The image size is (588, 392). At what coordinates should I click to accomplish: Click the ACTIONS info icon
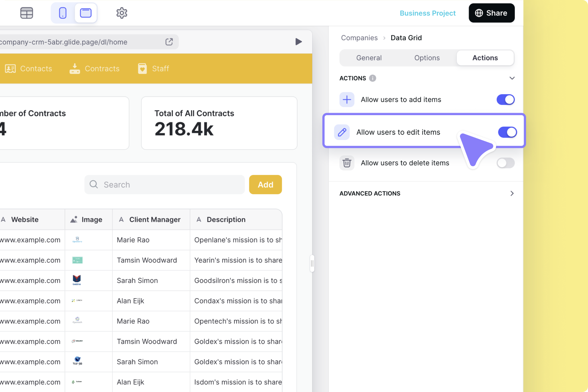click(373, 78)
